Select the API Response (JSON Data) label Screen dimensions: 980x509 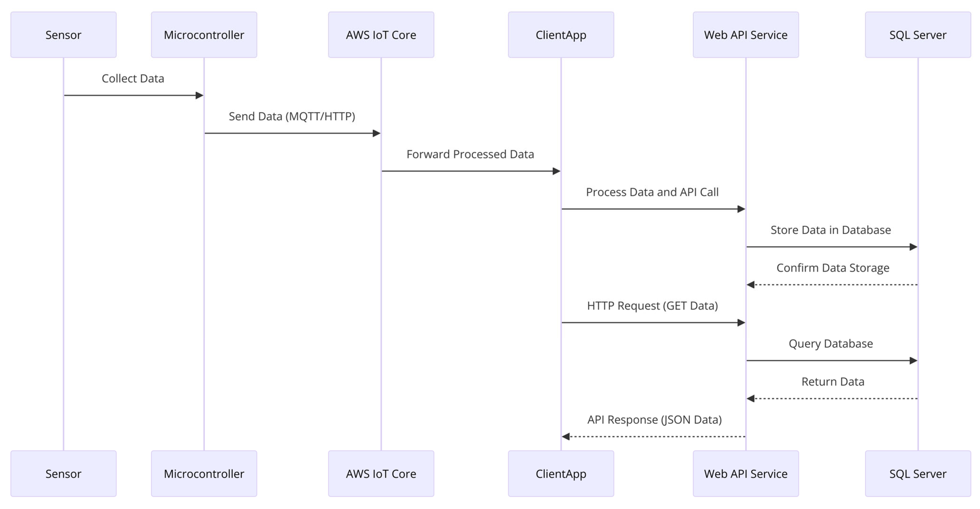(x=654, y=420)
